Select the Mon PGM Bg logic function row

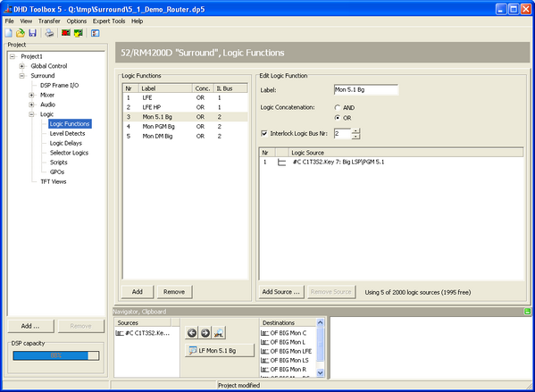[185, 127]
